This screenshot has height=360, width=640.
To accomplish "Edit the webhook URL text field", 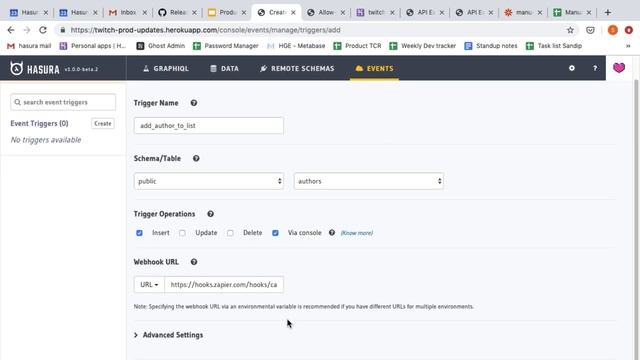I will (224, 284).
